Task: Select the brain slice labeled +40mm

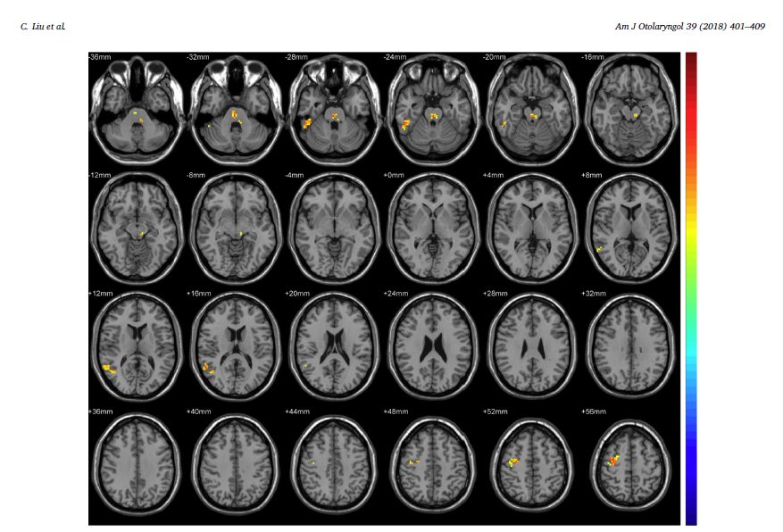Action: [236, 465]
